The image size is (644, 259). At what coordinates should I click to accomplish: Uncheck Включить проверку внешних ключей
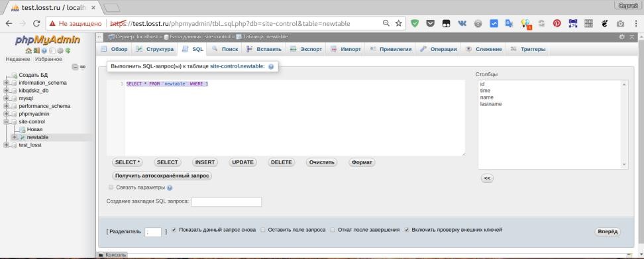click(x=407, y=230)
